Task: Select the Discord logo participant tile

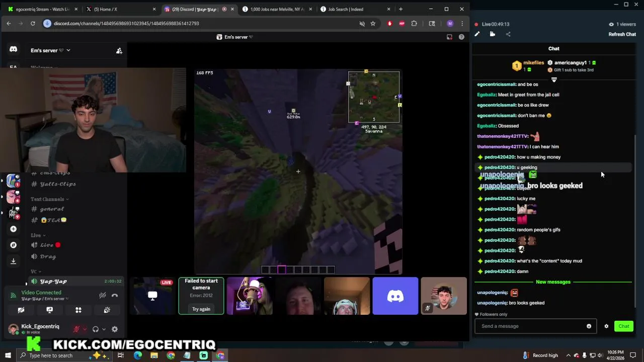Action: click(395, 296)
